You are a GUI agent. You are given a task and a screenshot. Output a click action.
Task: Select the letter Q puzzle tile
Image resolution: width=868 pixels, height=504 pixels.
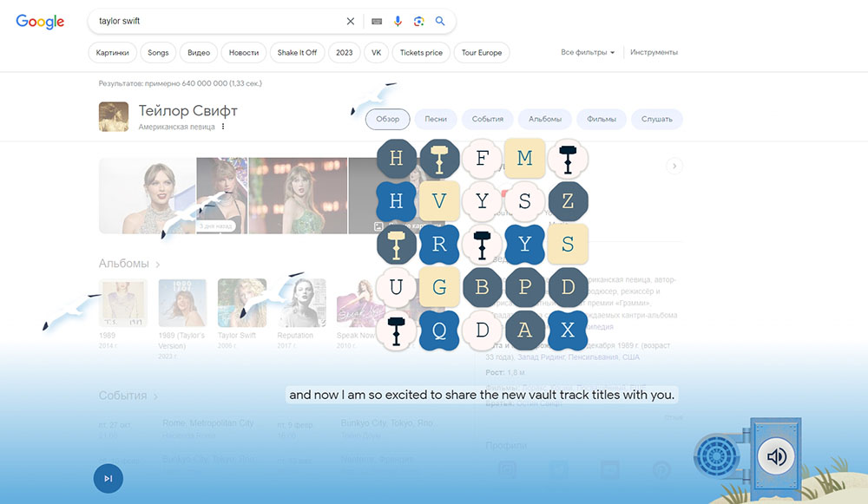coord(439,330)
